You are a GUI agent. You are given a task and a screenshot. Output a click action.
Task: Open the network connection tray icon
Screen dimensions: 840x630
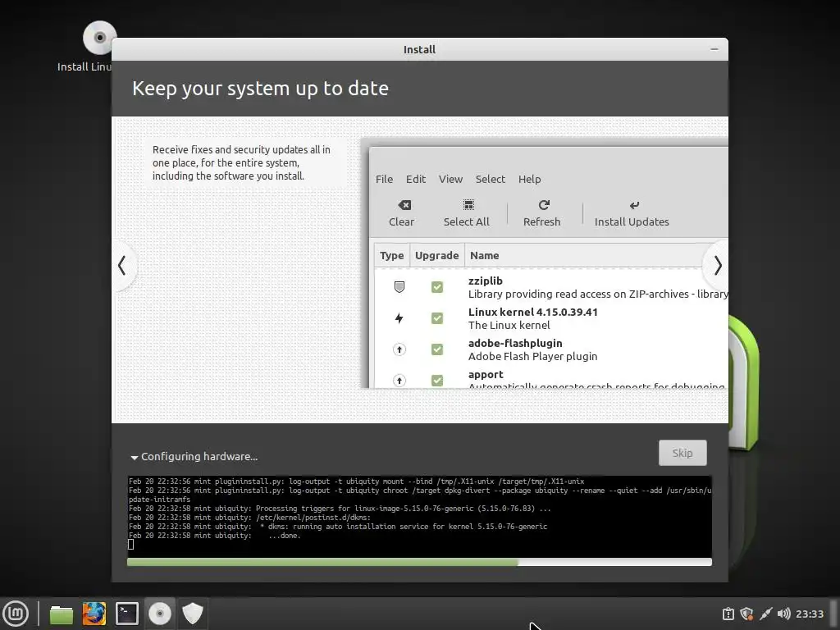click(765, 614)
